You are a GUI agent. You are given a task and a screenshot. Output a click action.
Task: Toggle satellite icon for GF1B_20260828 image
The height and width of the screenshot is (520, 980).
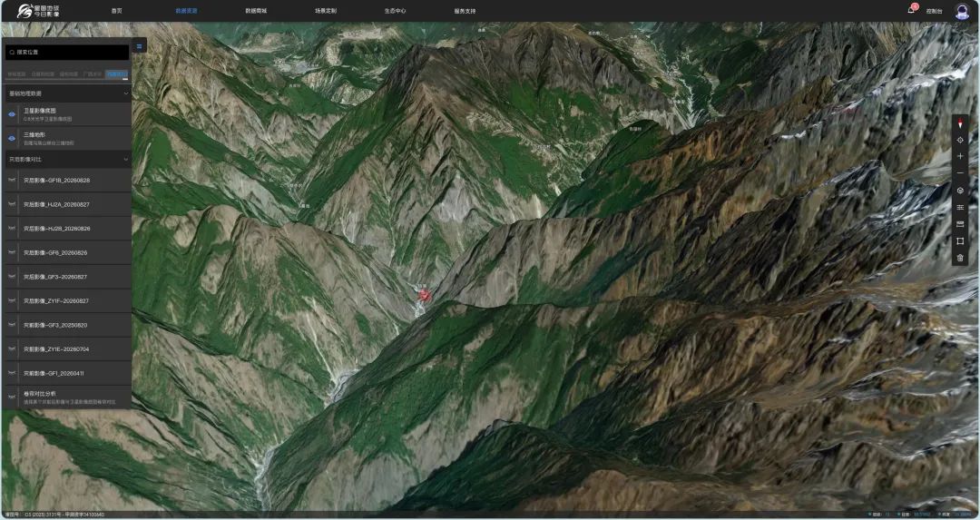pyautogui.click(x=11, y=180)
